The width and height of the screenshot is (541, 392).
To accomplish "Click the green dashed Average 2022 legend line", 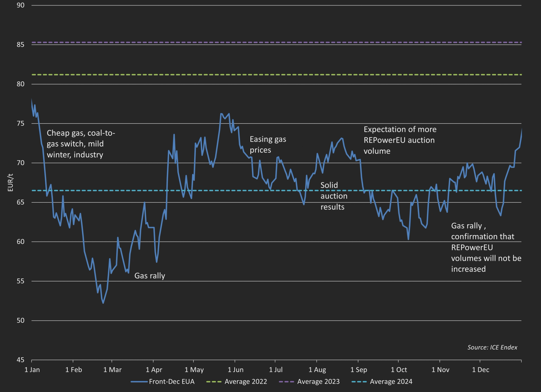I will click(x=214, y=382).
